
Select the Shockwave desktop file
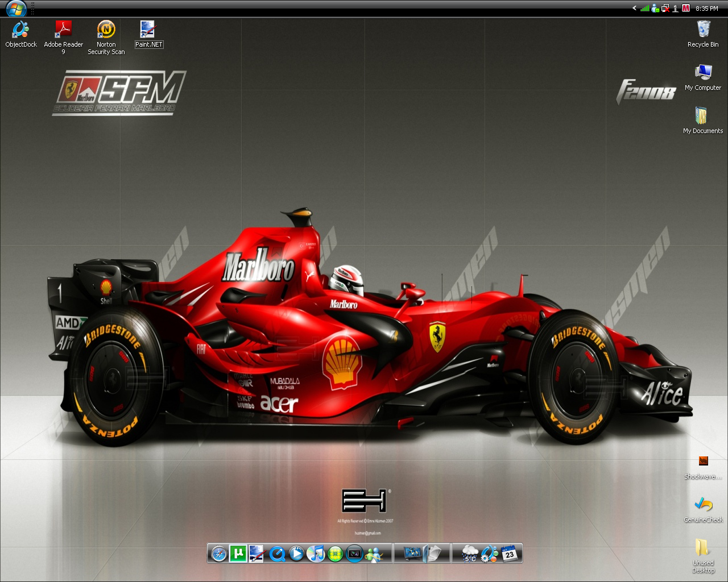click(703, 467)
